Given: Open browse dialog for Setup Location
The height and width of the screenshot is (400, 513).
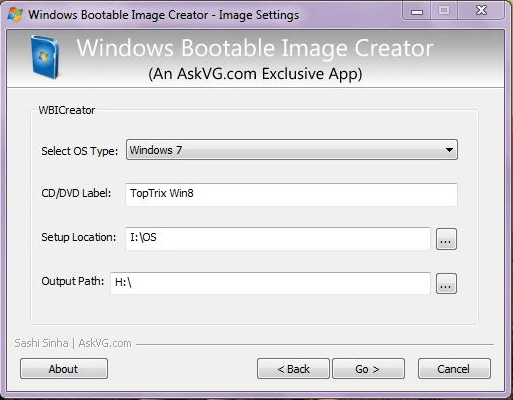Looking at the screenshot, I should click(x=446, y=239).
